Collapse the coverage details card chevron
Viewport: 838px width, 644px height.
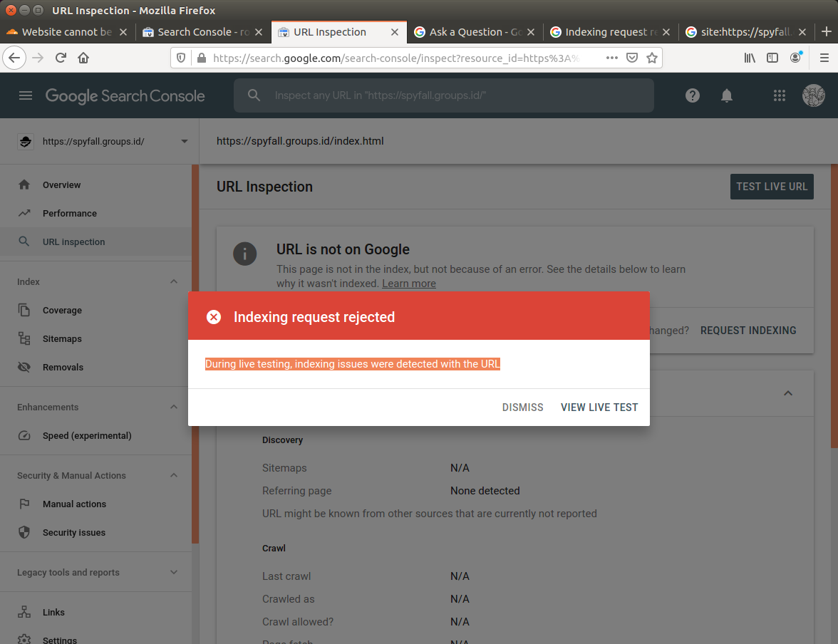(x=788, y=393)
